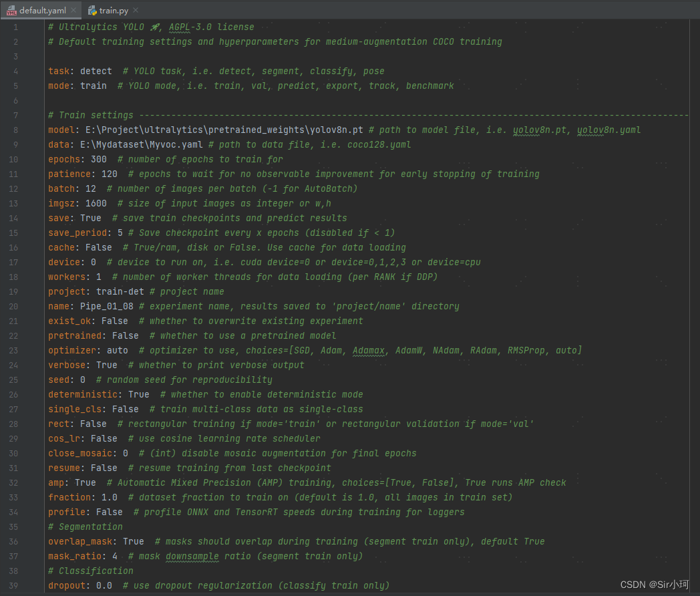Click the Myvoc.yaml data path value
Viewport: 700px width, 596px height.
coord(141,144)
